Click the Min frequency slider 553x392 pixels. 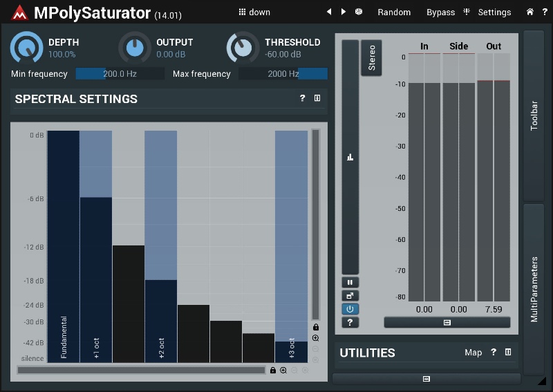[x=120, y=74]
